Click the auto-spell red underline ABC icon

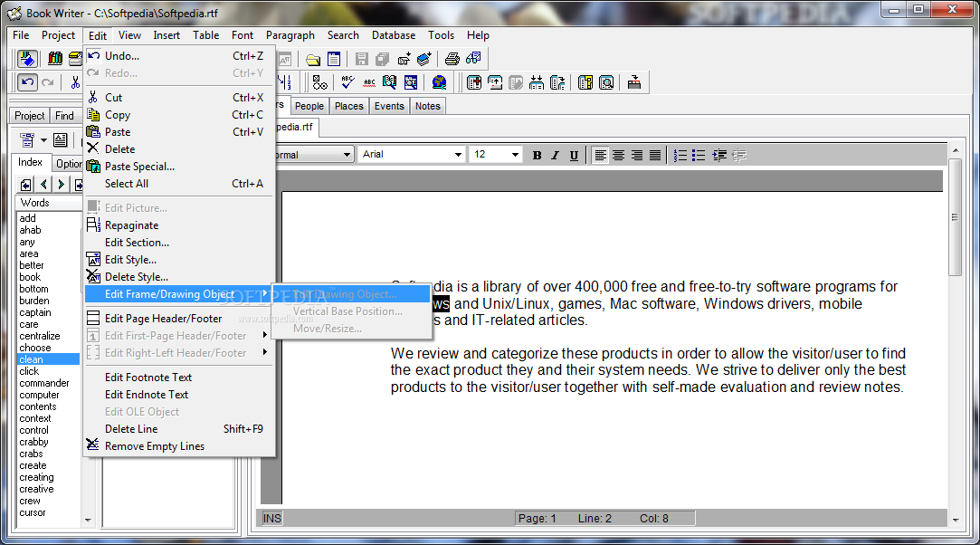[x=369, y=82]
